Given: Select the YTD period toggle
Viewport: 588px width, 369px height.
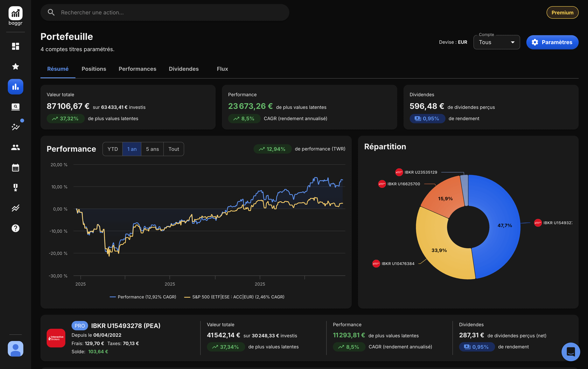Looking at the screenshot, I should (113, 149).
